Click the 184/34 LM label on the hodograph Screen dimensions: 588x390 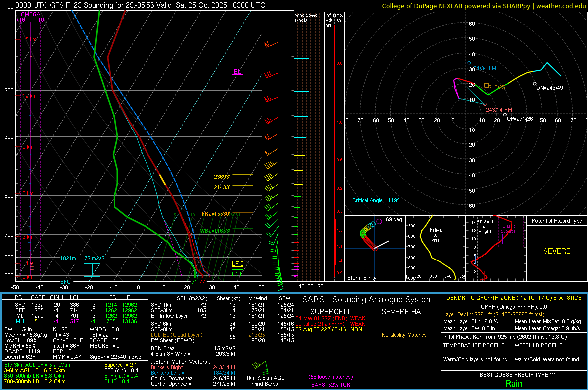tap(483, 69)
